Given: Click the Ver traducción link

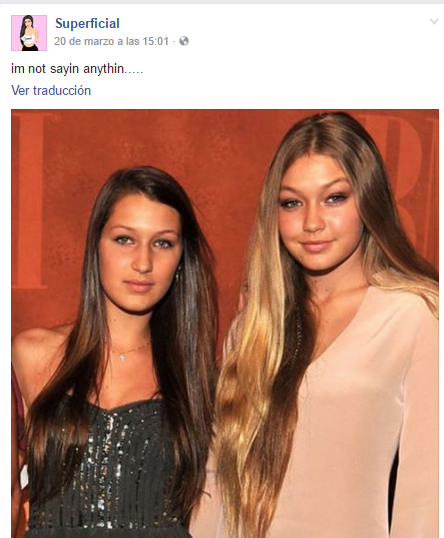Looking at the screenshot, I should [x=51, y=91].
